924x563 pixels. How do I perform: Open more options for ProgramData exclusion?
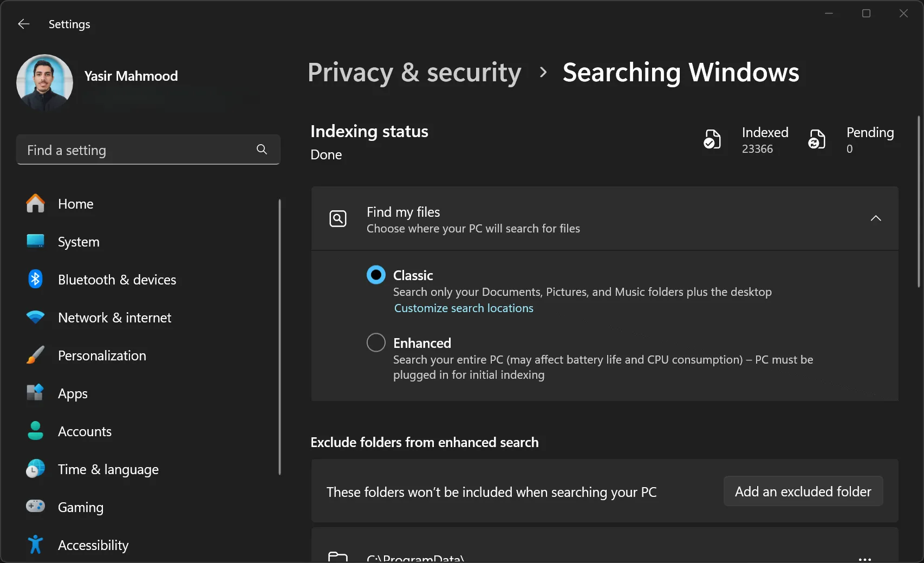coord(865,558)
